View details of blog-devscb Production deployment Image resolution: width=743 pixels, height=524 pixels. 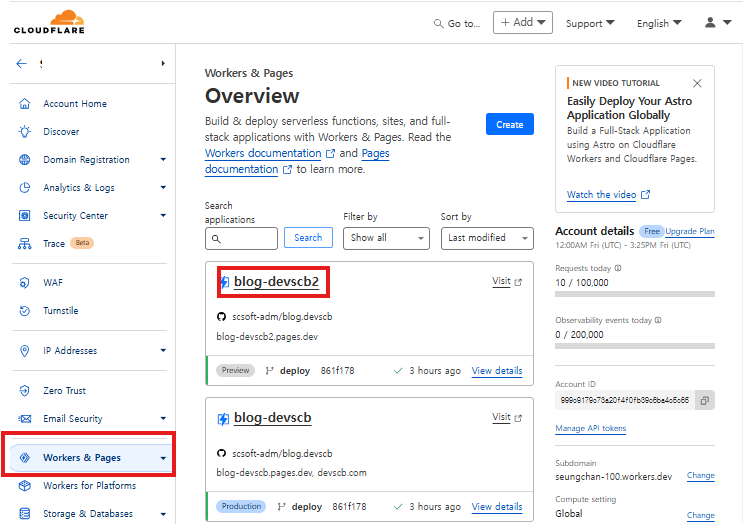[x=497, y=507]
